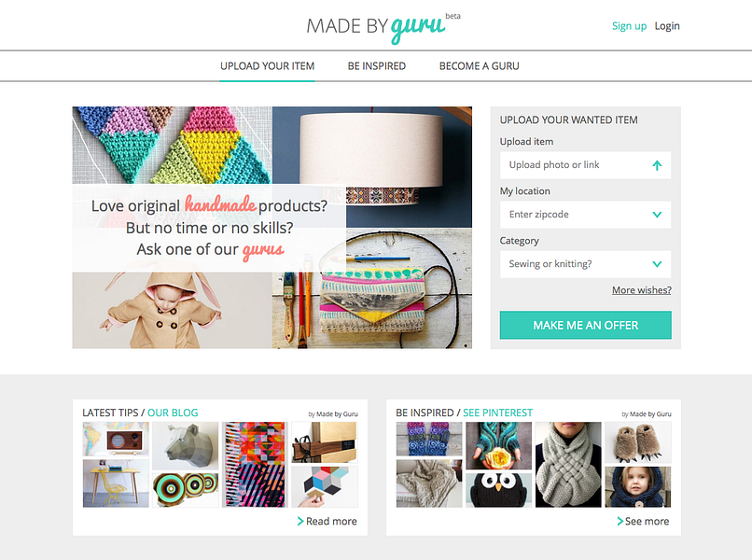This screenshot has height=560, width=752.
Task: Follow the More wishes? link
Action: point(641,290)
